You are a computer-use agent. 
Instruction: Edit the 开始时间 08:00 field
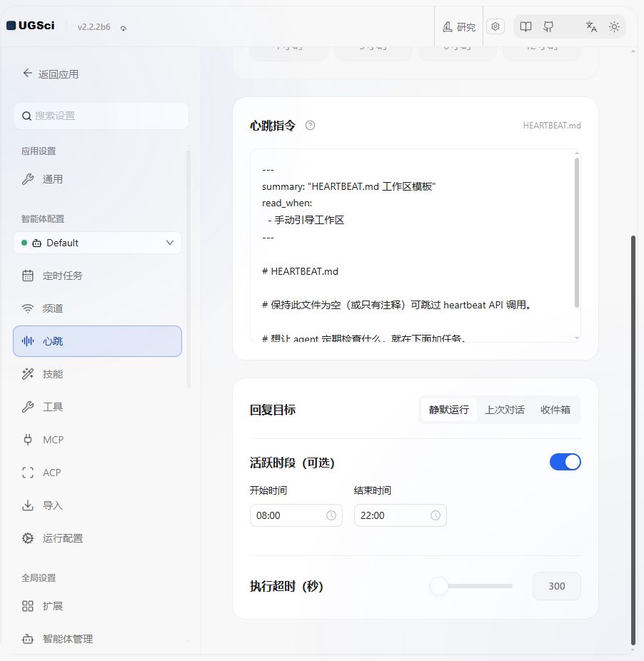pyautogui.click(x=296, y=515)
